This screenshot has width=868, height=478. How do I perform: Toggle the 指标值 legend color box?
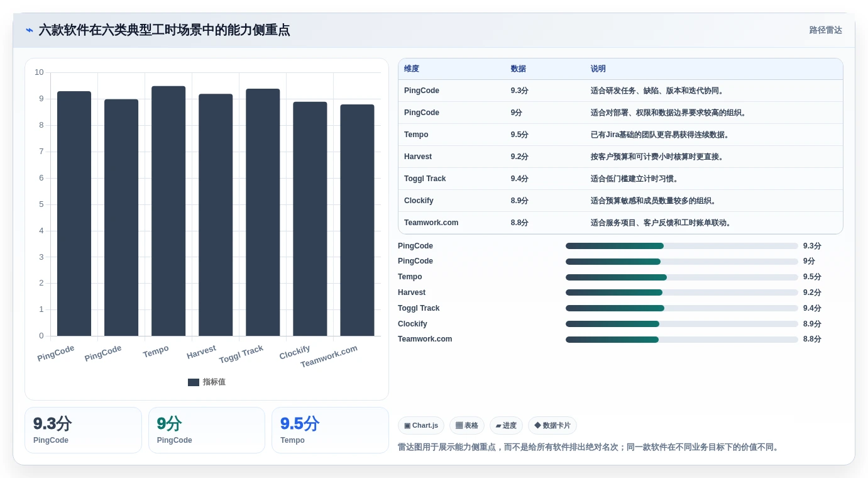(194, 382)
